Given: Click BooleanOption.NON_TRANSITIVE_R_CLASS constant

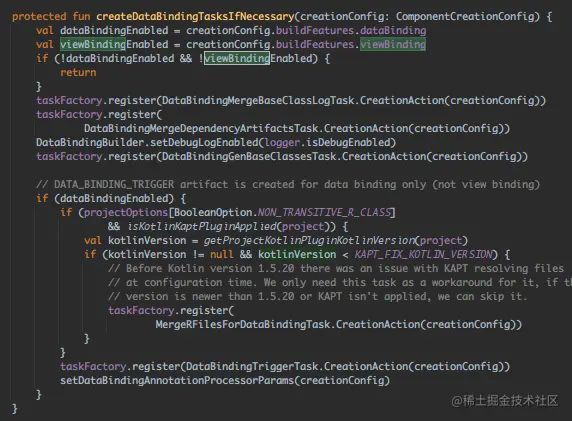Looking at the screenshot, I should click(283, 212).
